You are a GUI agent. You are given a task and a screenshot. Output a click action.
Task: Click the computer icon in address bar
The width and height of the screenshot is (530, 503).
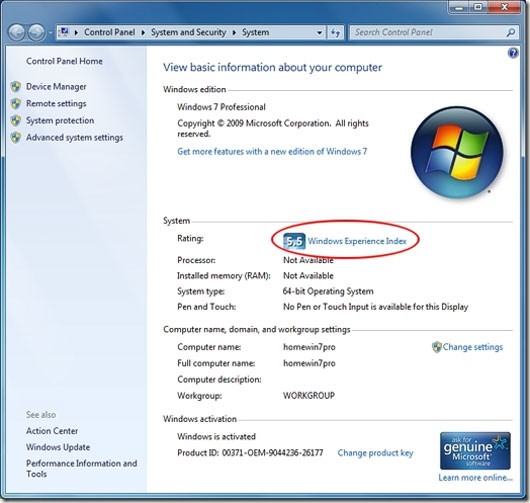click(x=64, y=32)
